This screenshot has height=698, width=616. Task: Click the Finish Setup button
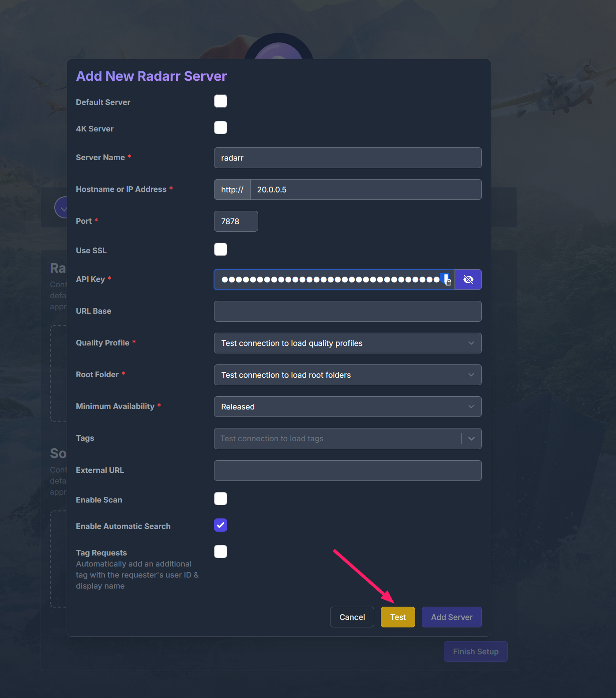click(475, 652)
